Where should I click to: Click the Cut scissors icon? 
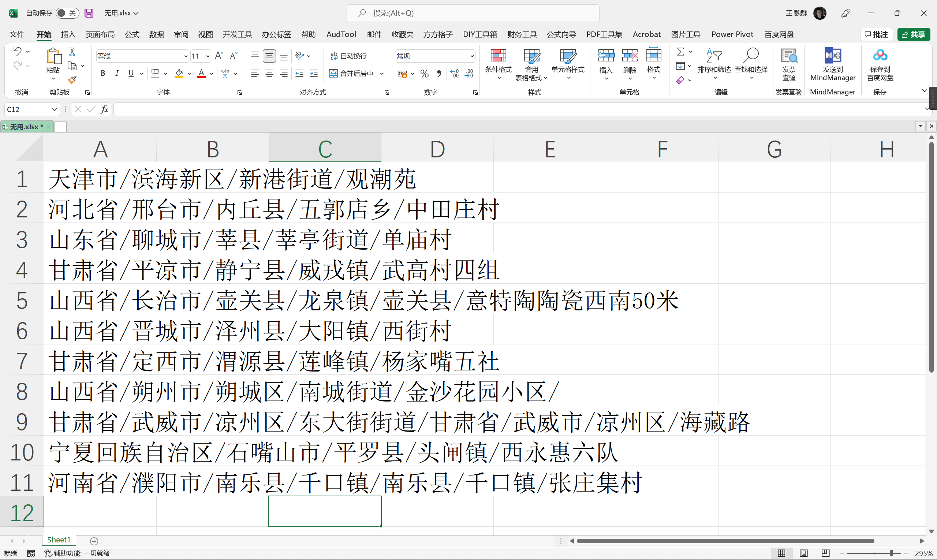click(72, 52)
